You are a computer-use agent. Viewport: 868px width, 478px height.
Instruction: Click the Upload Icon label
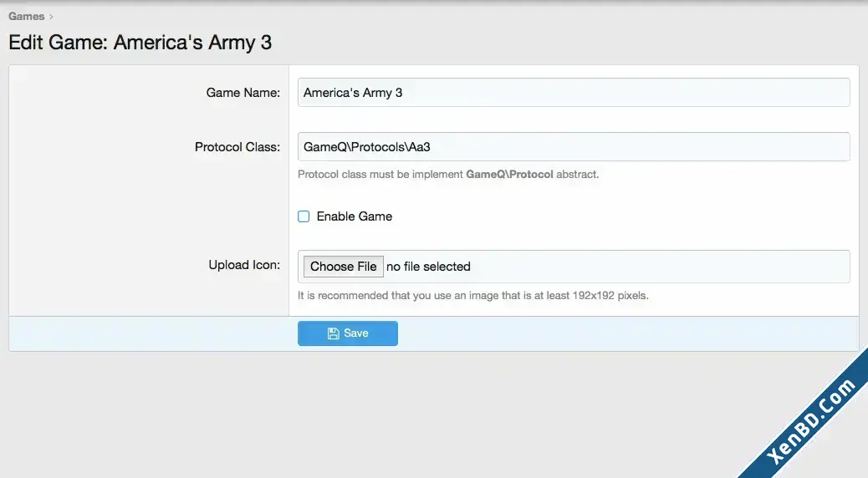pos(244,265)
